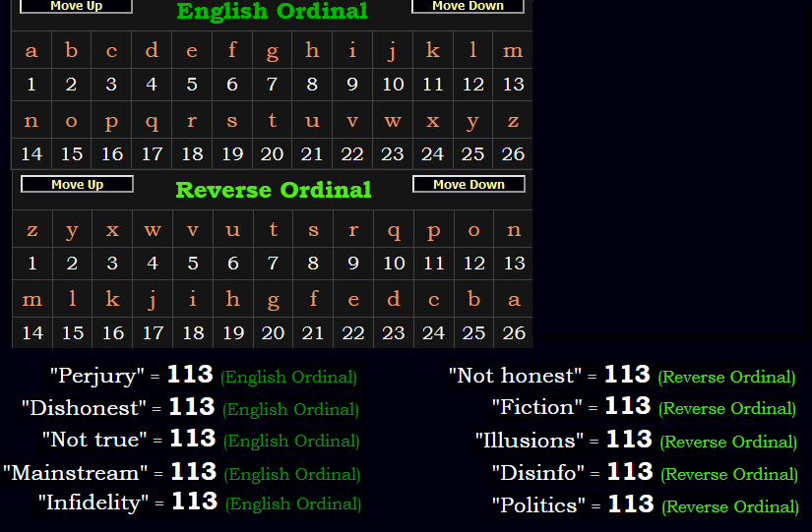The height and width of the screenshot is (532, 812).
Task: Click letter h in Reverse Ordinal table
Action: [x=233, y=299]
